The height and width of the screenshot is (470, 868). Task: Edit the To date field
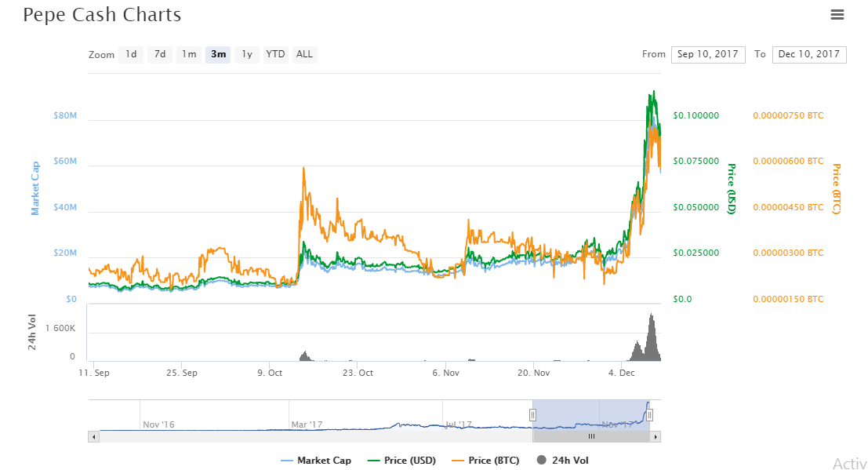(808, 54)
